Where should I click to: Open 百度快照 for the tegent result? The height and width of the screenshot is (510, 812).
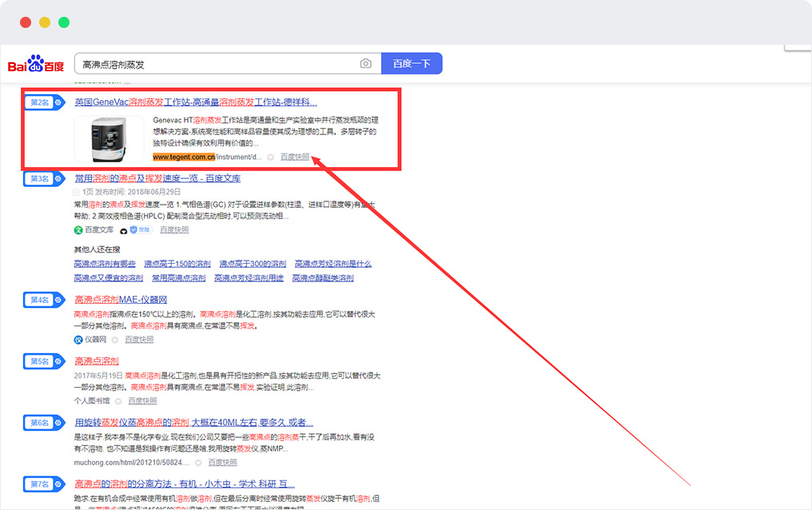295,157
